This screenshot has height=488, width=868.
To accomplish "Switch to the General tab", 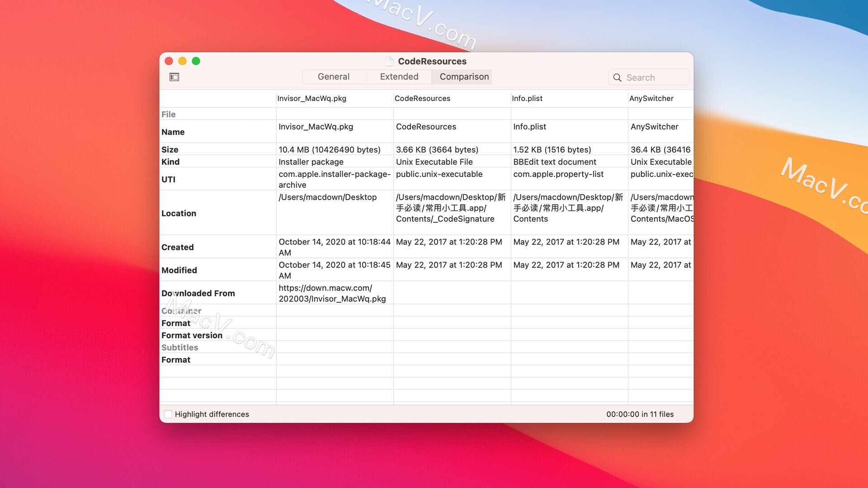I will (x=334, y=77).
